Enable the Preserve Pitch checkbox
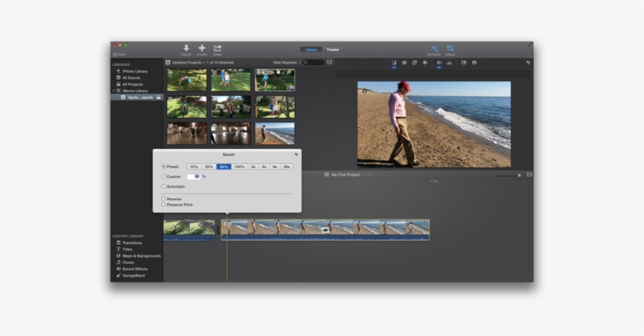The height and width of the screenshot is (336, 644). [163, 205]
